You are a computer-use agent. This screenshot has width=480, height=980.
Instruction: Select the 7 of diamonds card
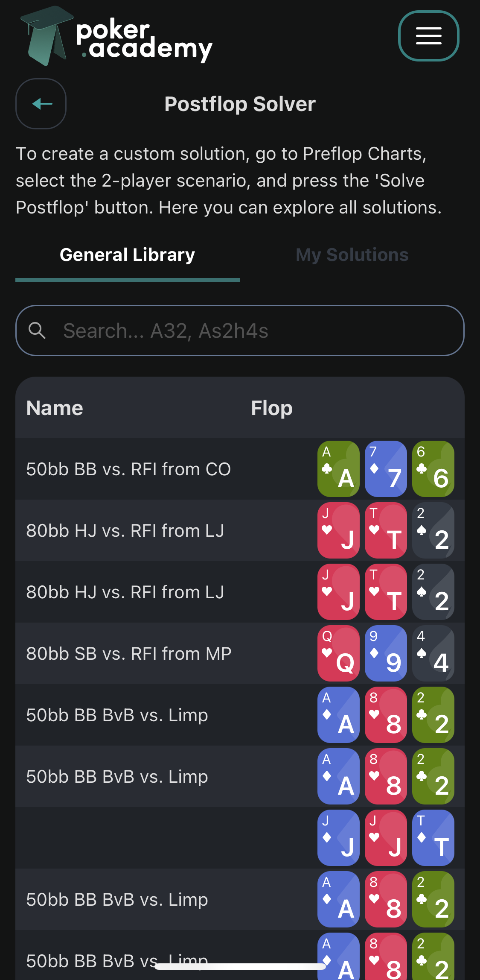point(386,469)
